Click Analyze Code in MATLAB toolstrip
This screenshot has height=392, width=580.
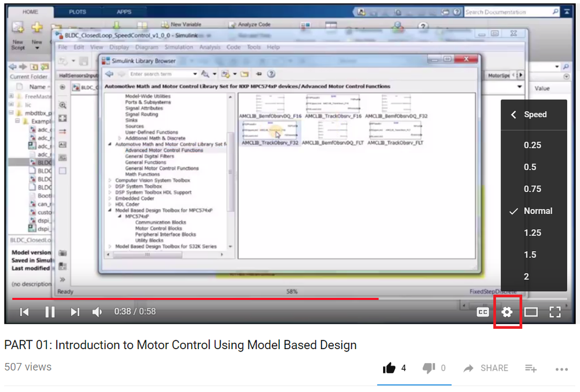[250, 24]
